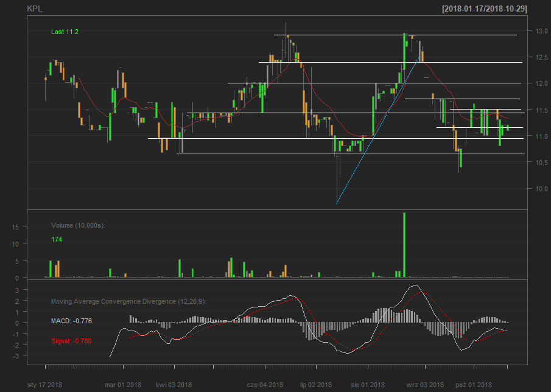Image resolution: width=551 pixels, height=392 pixels.
Task: Click the red 'Signal: -0.780' value
Action: coord(71,341)
